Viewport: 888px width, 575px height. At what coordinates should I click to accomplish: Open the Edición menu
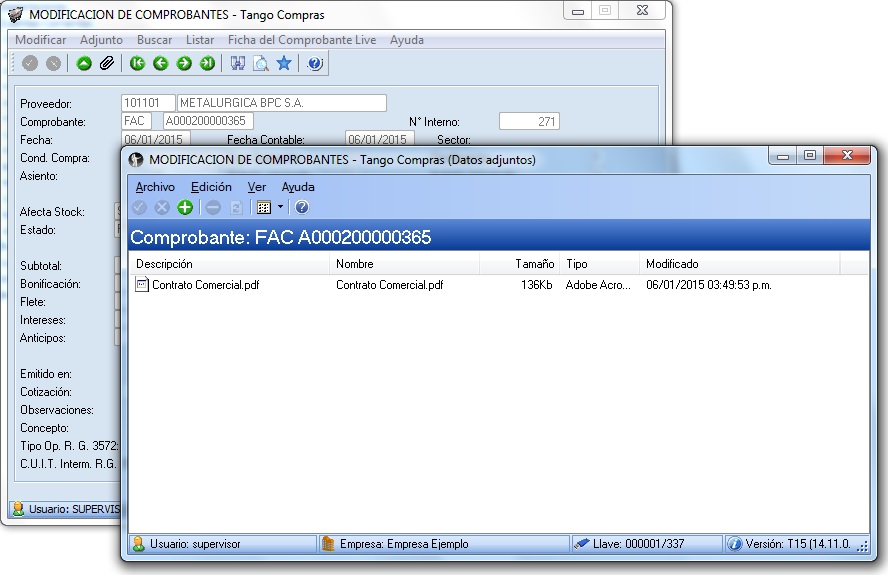[x=211, y=187]
